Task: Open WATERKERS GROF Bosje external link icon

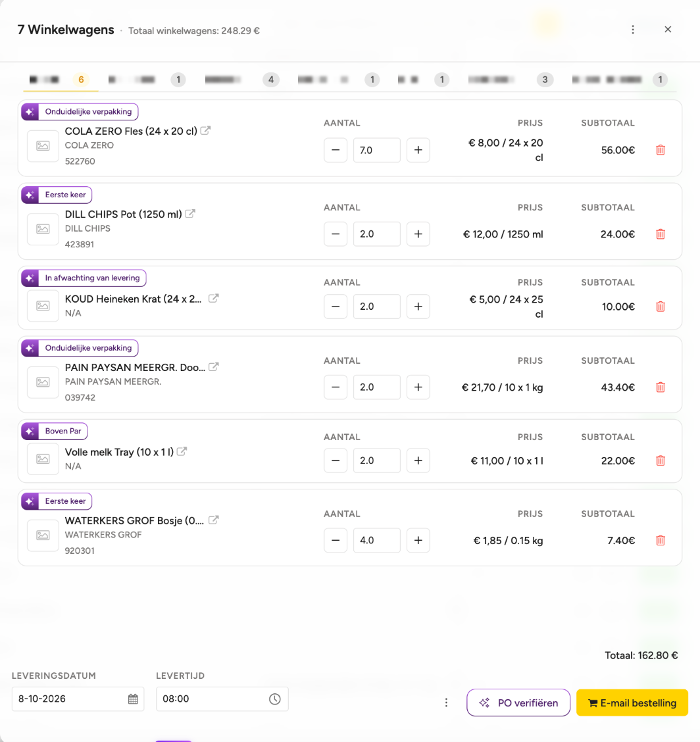Action: tap(214, 520)
